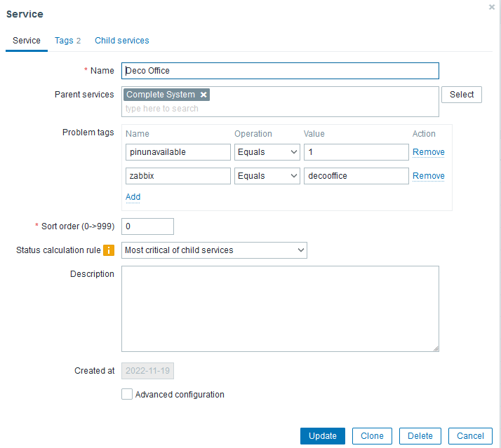Select the Service tab
Viewport: 501px width, 448px height.
coord(27,41)
